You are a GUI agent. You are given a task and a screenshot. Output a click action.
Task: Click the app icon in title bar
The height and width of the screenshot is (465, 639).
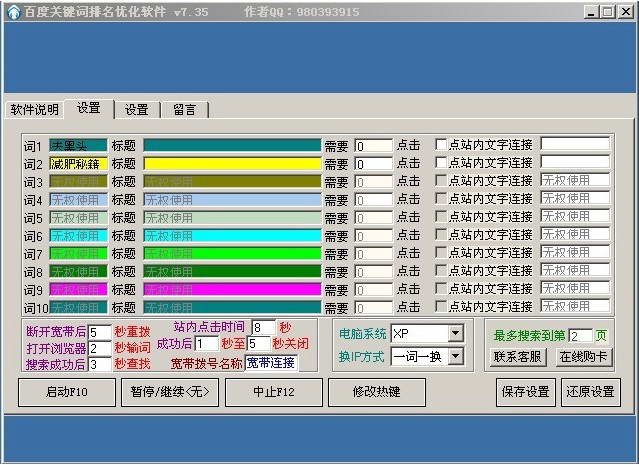(x=13, y=12)
